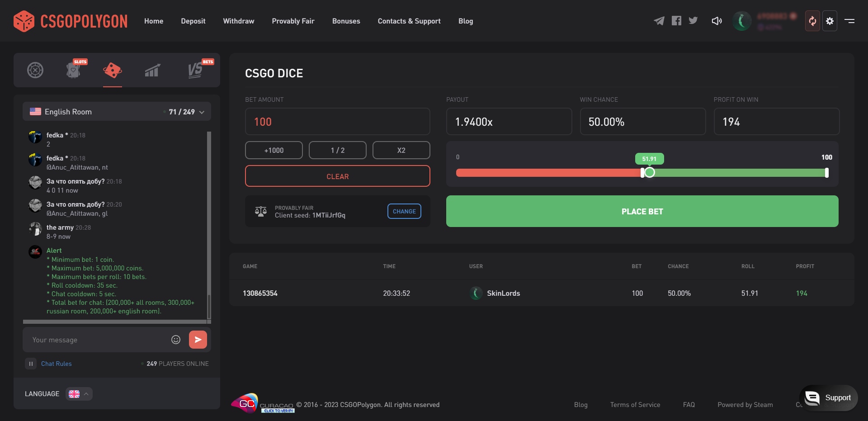Expand the Language selector
Viewport: 868px width, 421px height.
[79, 394]
